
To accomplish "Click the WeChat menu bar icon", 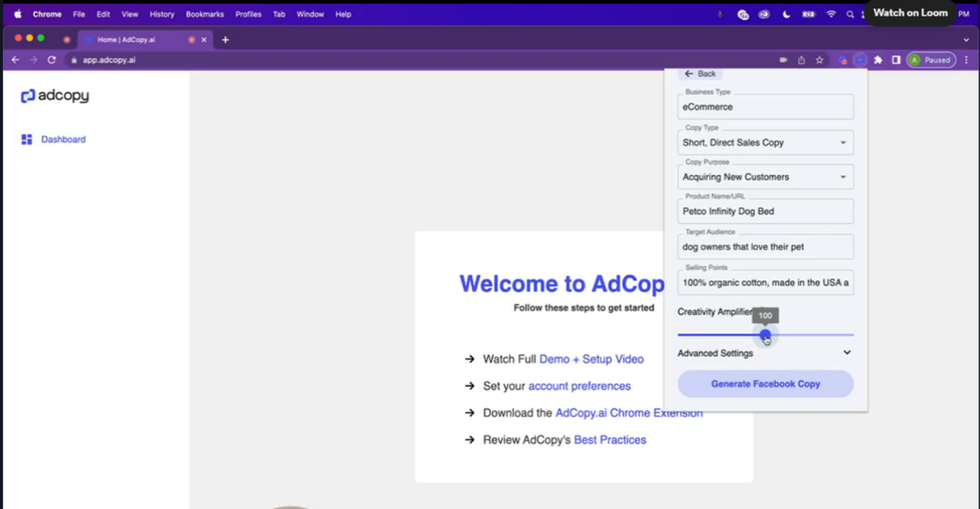I will tap(743, 14).
